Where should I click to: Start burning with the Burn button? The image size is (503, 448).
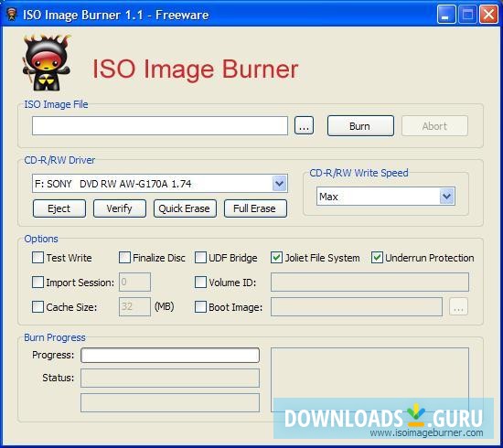coord(360,125)
